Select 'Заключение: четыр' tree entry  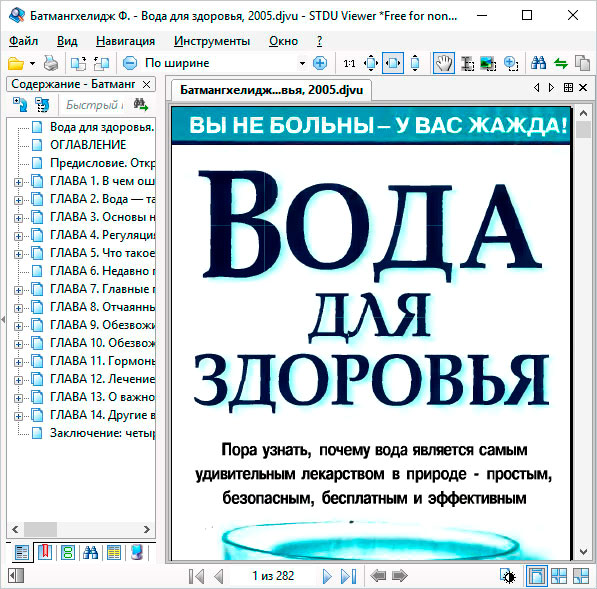coord(102,433)
